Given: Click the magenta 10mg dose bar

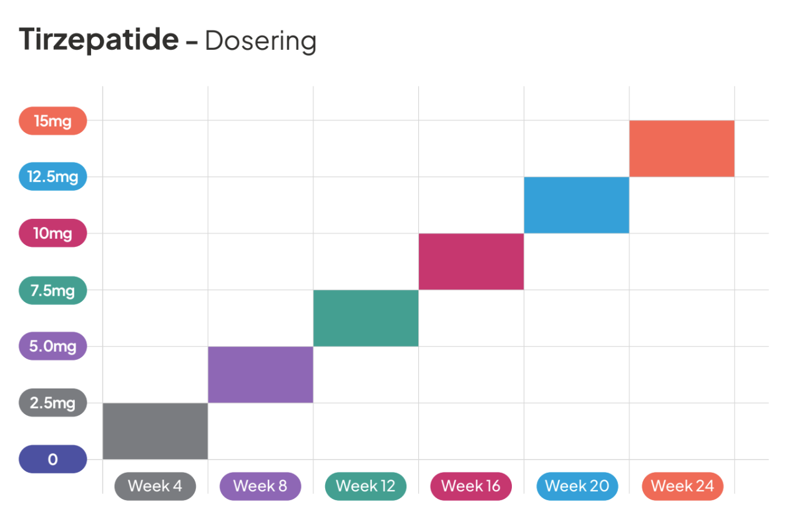Looking at the screenshot, I should [471, 261].
